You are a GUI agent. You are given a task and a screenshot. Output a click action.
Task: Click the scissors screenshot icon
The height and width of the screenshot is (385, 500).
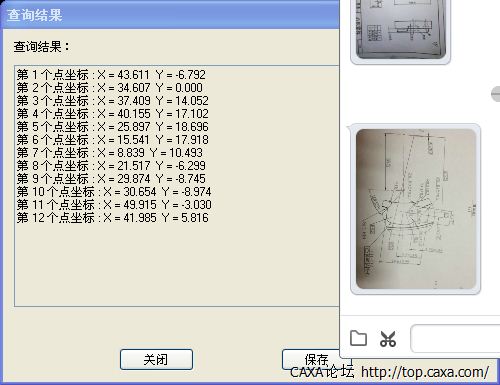tap(388, 339)
